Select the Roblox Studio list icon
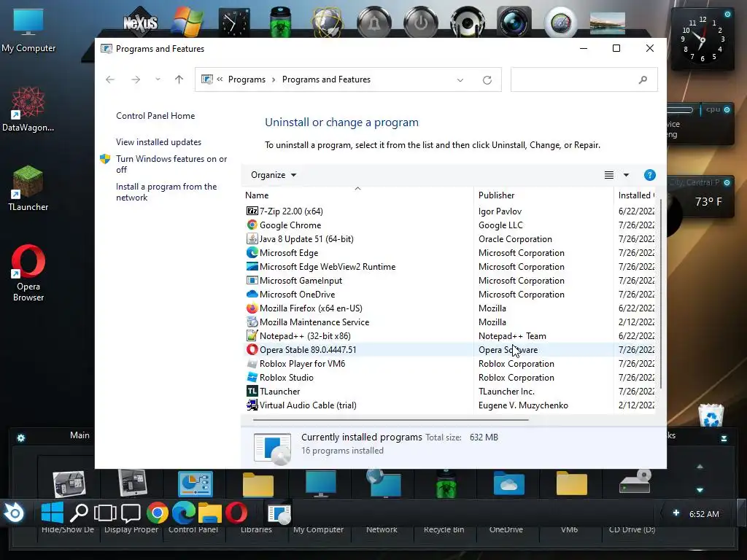Screen dimensions: 747x560 (x=252, y=377)
